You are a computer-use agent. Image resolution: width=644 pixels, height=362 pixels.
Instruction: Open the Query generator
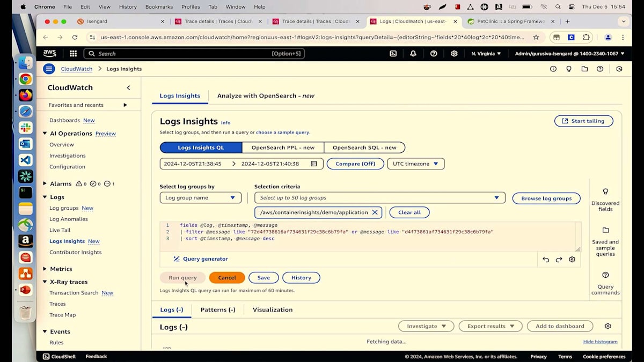[x=201, y=259]
